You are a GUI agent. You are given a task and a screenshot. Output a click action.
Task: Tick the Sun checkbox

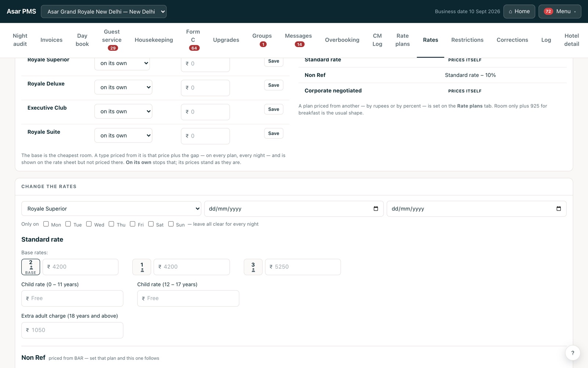pyautogui.click(x=171, y=224)
